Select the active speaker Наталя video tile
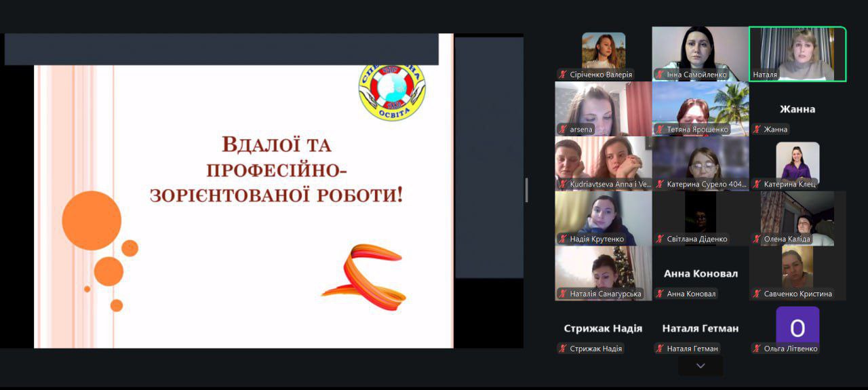This screenshot has height=390, width=868. click(797, 54)
